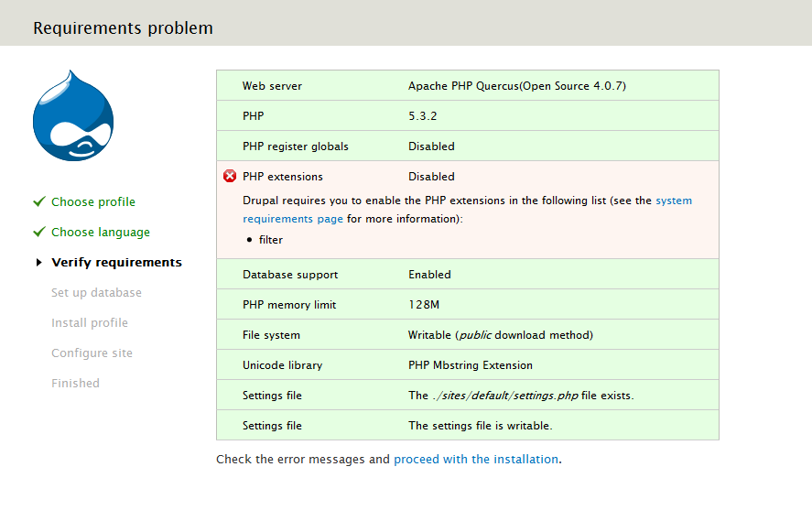Click the Verify requirements step

(x=116, y=263)
